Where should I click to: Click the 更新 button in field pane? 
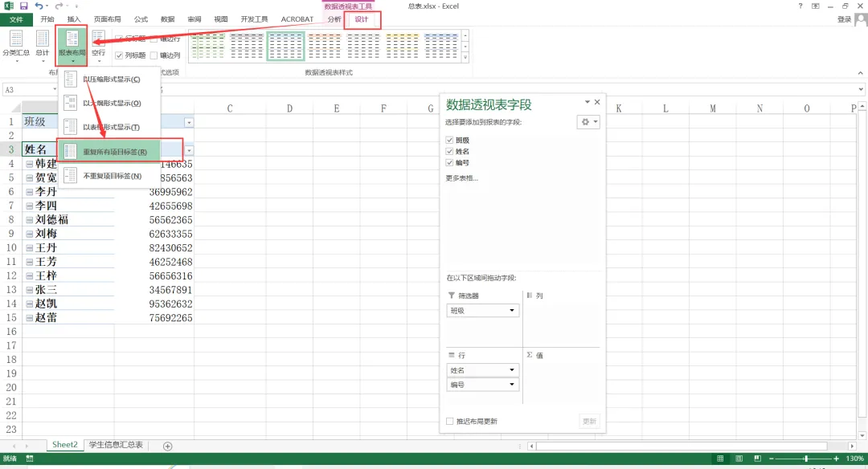tap(590, 422)
